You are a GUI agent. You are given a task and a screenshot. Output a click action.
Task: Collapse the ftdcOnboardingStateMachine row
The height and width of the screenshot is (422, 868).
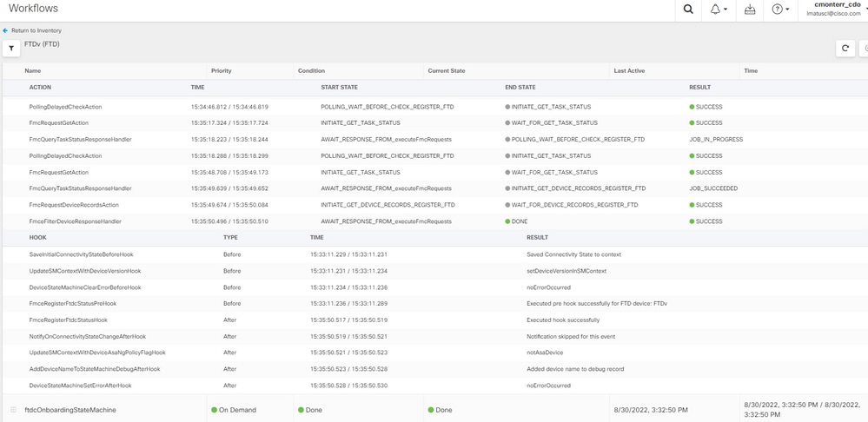(x=13, y=410)
